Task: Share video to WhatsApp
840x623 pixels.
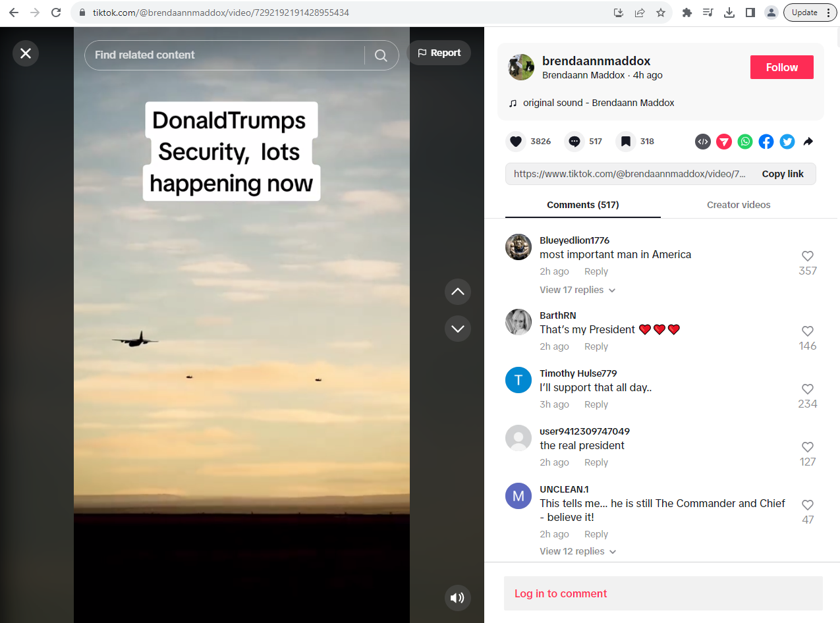Action: [745, 142]
